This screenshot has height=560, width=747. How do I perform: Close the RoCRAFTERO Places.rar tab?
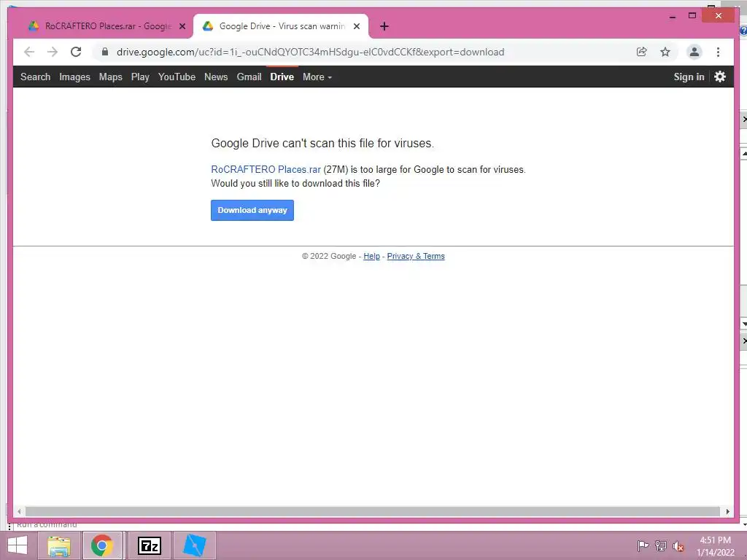[x=182, y=26]
